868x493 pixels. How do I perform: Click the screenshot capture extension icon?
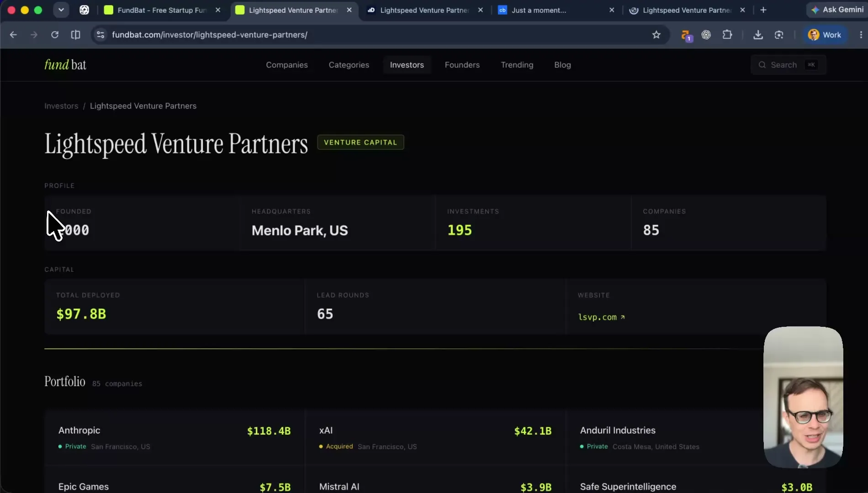pos(779,35)
